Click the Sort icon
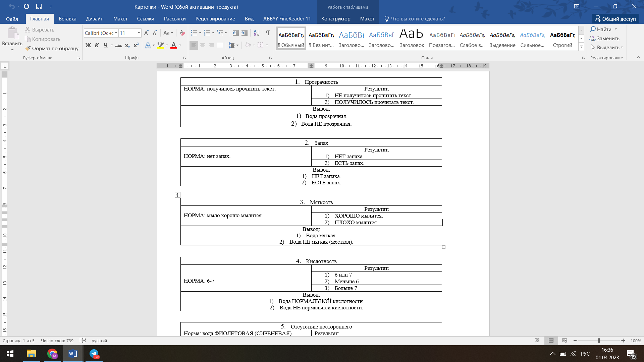 click(256, 33)
